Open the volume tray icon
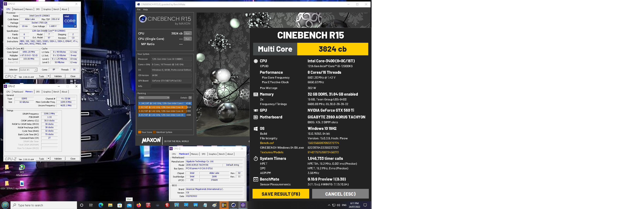The height and width of the screenshot is (209, 644). coord(338,205)
